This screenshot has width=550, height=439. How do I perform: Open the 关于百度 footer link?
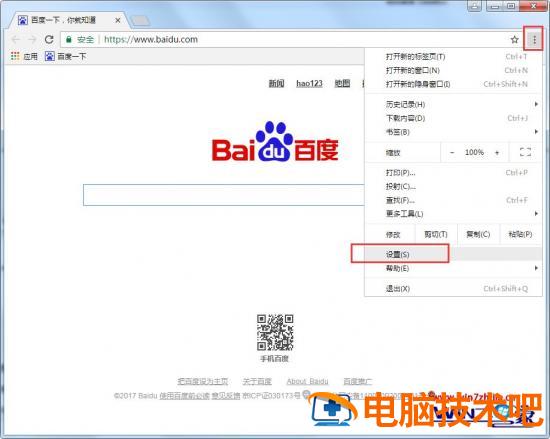(x=257, y=381)
